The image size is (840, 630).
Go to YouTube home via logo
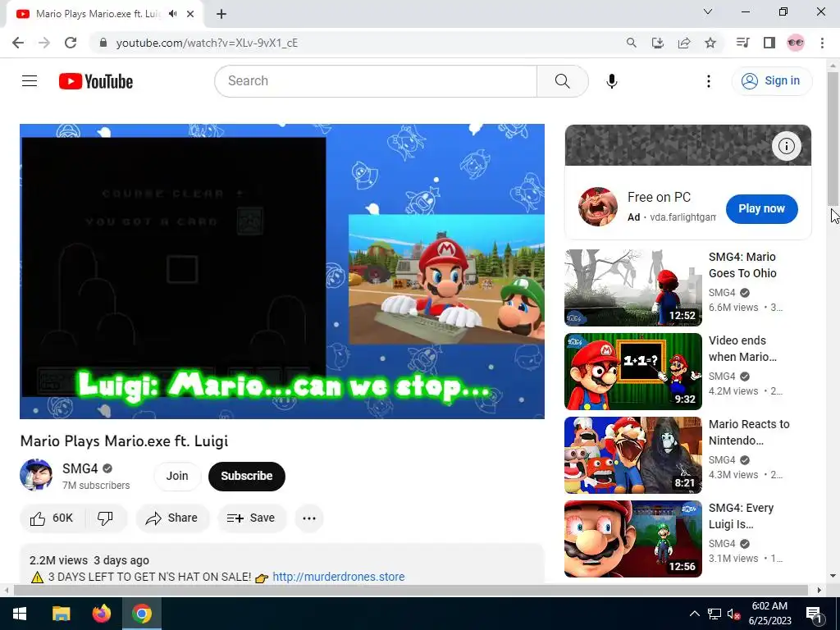[96, 81]
